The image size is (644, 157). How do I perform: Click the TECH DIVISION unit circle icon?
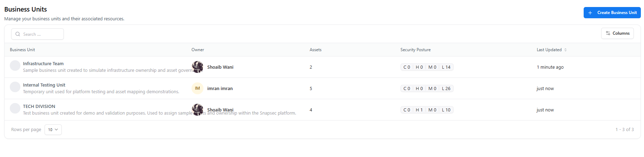tap(15, 108)
